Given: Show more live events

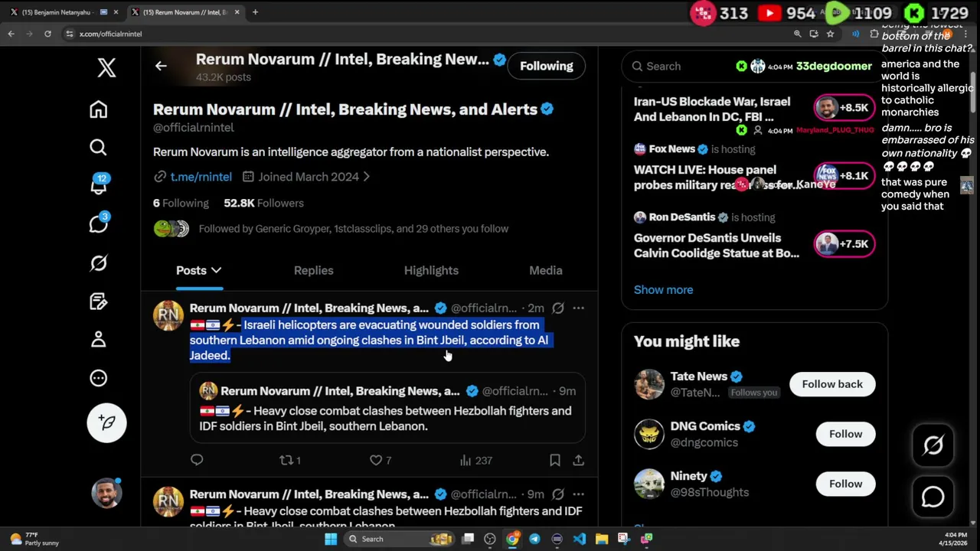Looking at the screenshot, I should [663, 290].
